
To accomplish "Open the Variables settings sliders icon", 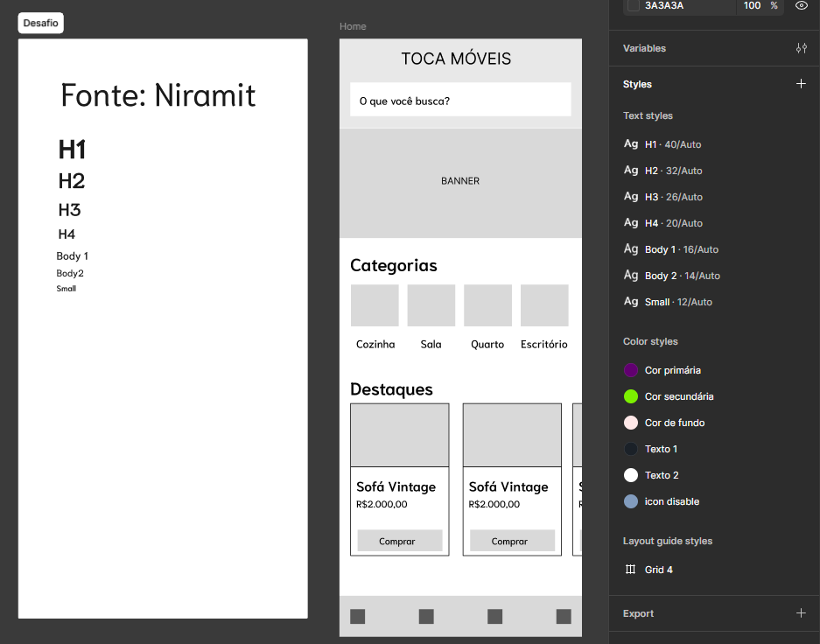I will click(801, 48).
